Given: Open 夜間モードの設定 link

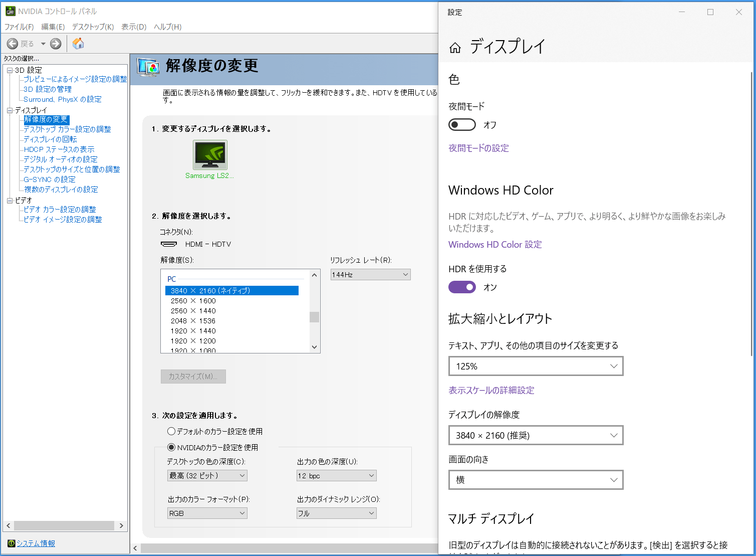Looking at the screenshot, I should (x=478, y=148).
